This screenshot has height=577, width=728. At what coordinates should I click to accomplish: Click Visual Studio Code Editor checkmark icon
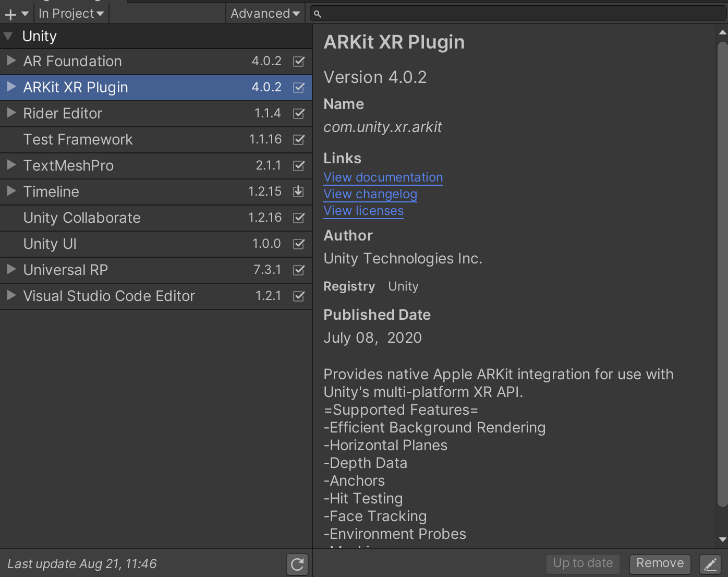299,296
